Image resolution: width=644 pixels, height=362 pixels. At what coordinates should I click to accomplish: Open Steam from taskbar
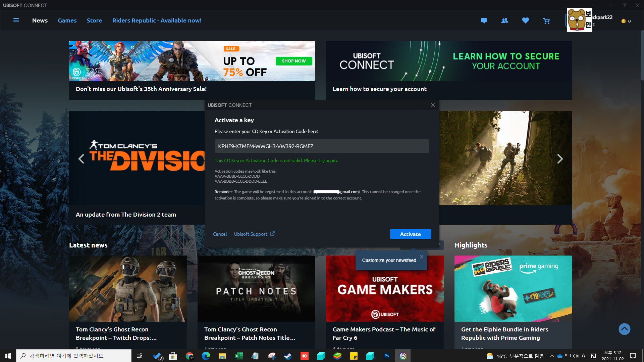(288, 356)
